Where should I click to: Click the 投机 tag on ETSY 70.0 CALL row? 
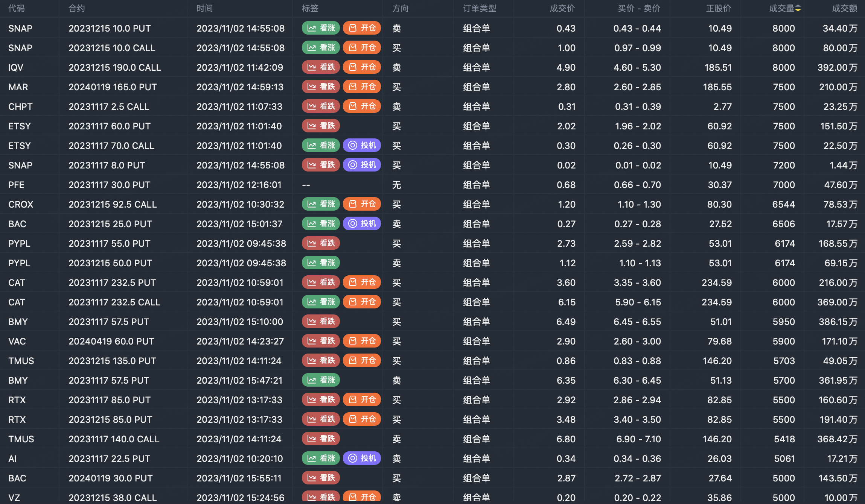[x=362, y=146]
